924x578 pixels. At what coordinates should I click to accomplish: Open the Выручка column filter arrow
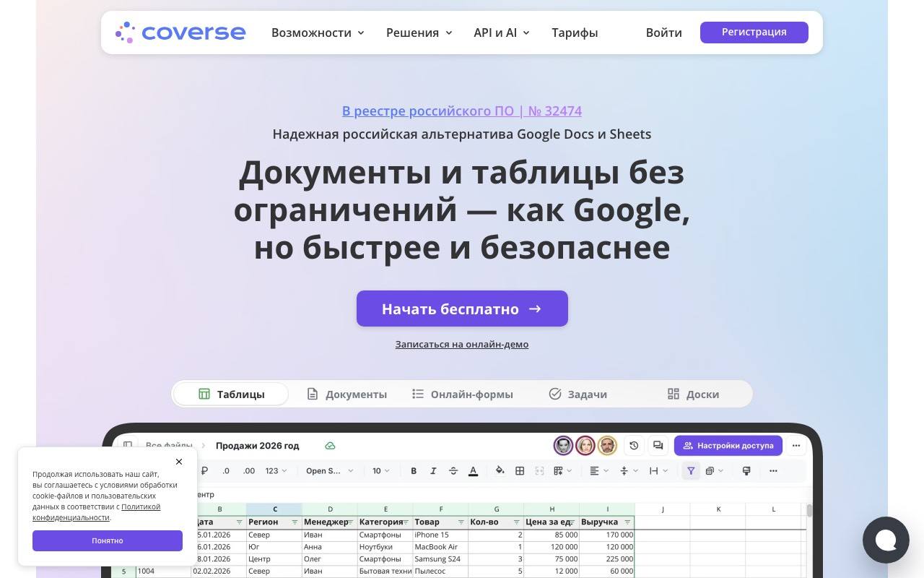628,522
